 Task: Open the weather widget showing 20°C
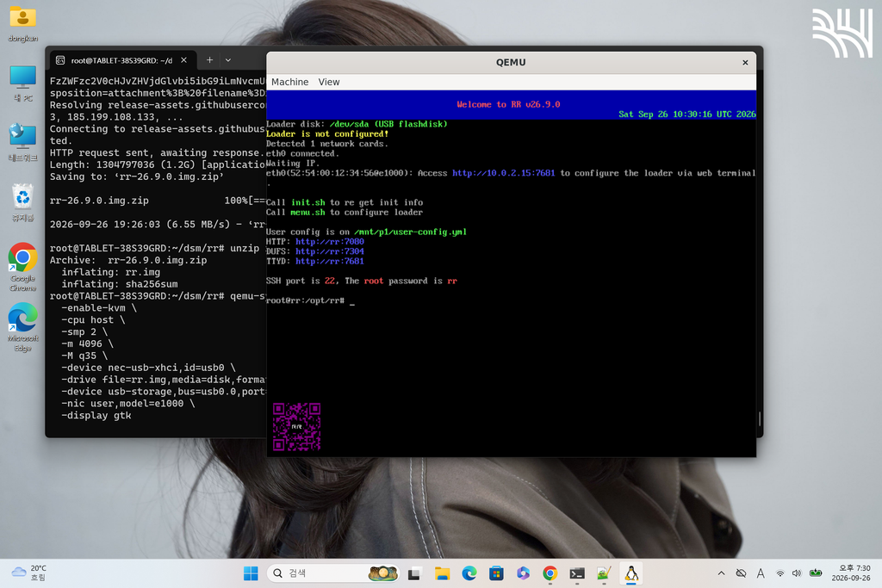pos(29,573)
